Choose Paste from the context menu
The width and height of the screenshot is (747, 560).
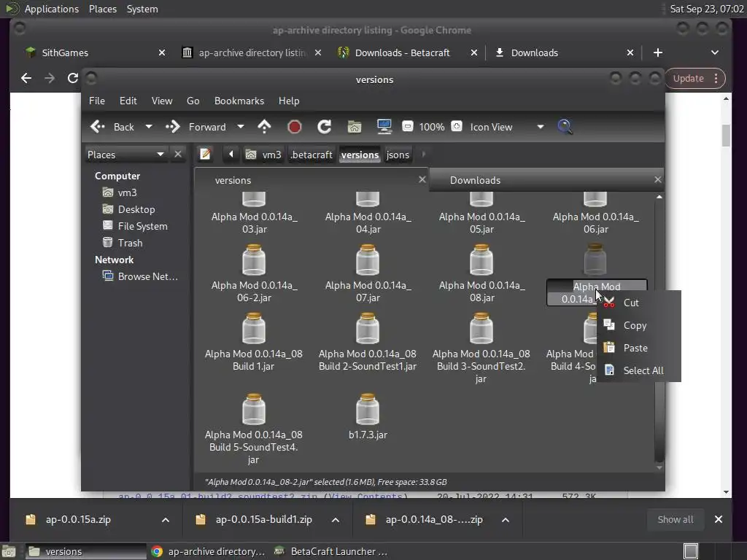click(x=638, y=348)
